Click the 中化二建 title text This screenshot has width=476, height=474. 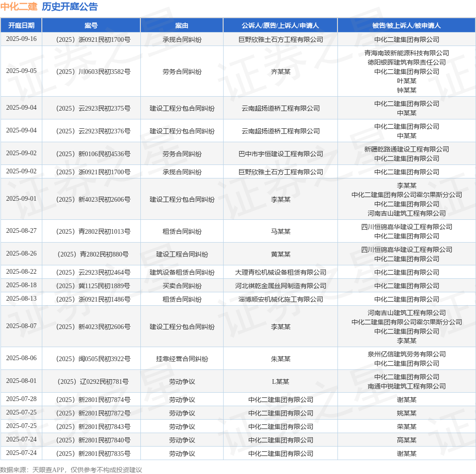[x=19, y=7]
